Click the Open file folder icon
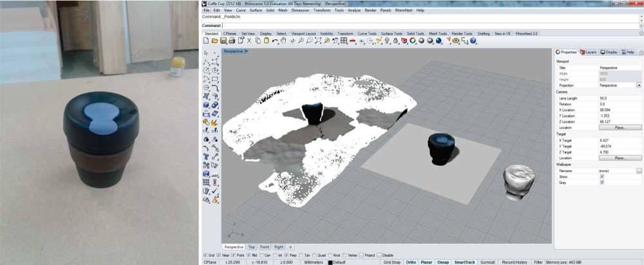 point(214,41)
